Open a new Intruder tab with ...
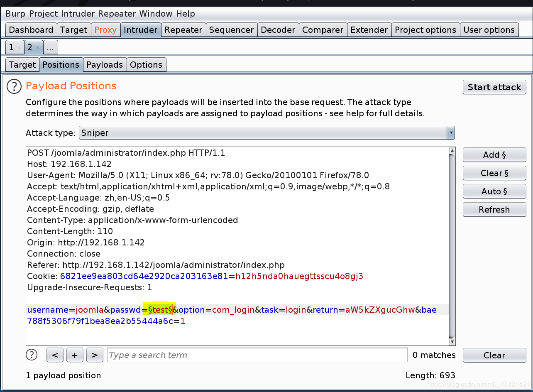 50,47
